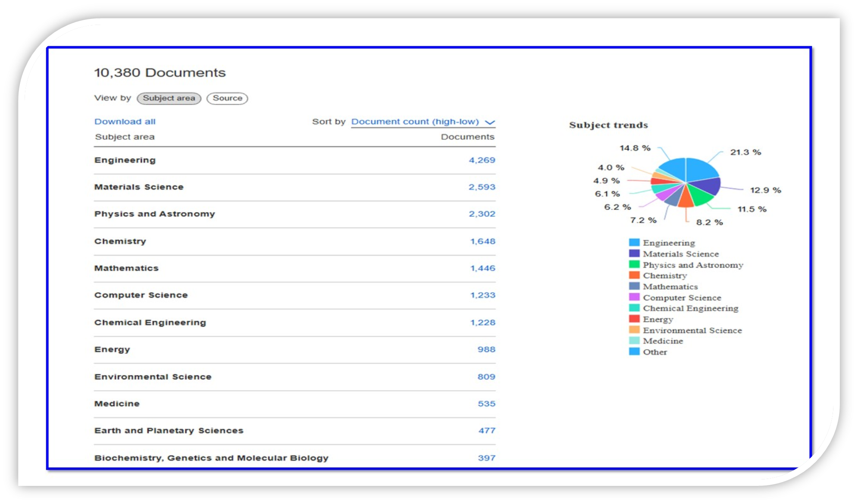
Task: Click the Physics and Astronomy count 2,302
Action: (x=482, y=214)
